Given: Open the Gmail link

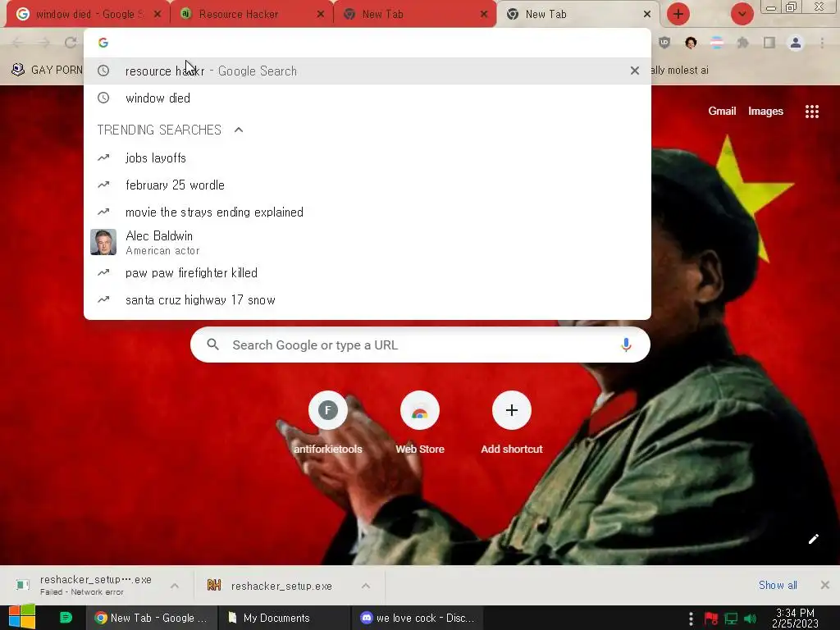Looking at the screenshot, I should click(722, 111).
